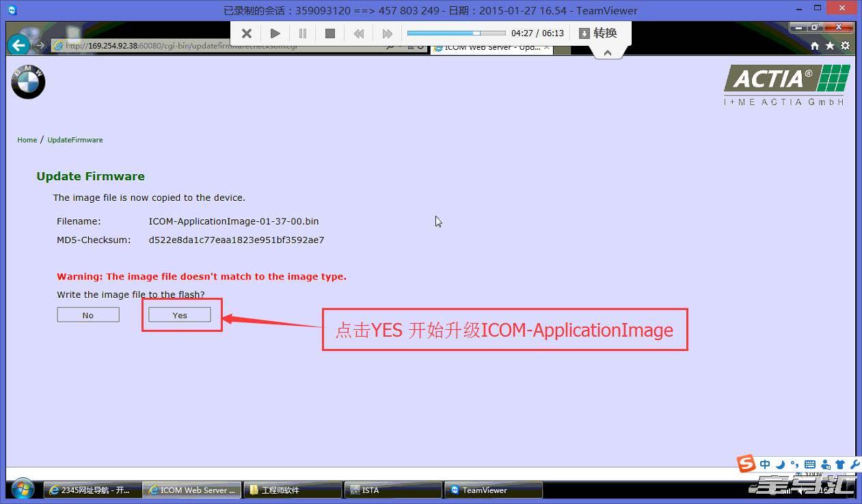Select the ICOM Web Server browser tab
The image size is (862, 504).
pos(491,48)
